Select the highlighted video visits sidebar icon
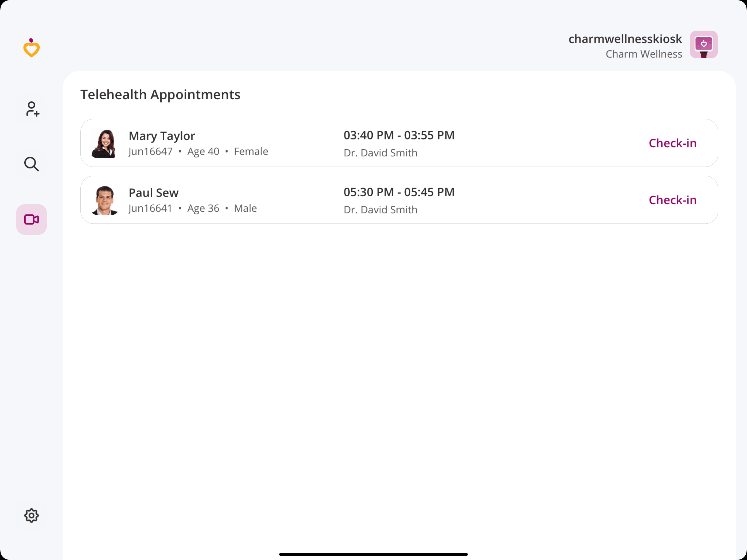 click(x=31, y=219)
